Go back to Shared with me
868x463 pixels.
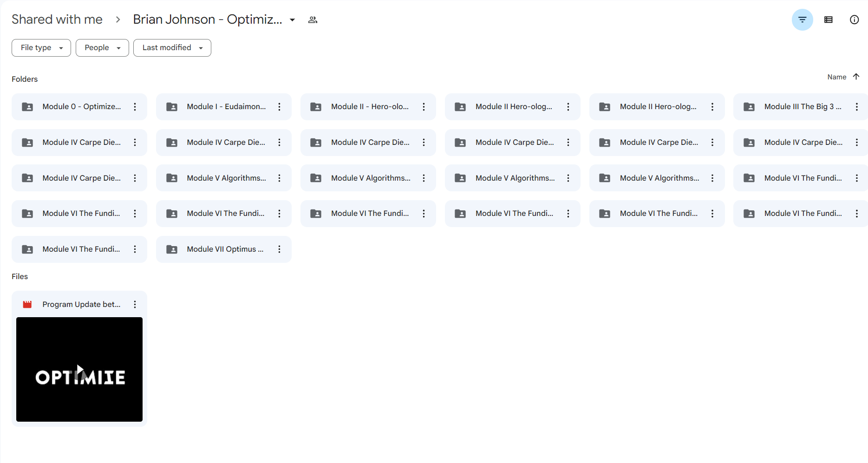coord(57,20)
